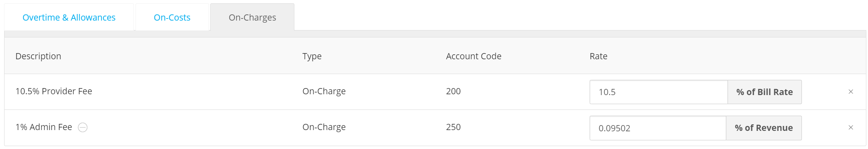Screen dimensions: 868x149
Task: Click On-Charge type in Provider Fee row
Action: [324, 91]
